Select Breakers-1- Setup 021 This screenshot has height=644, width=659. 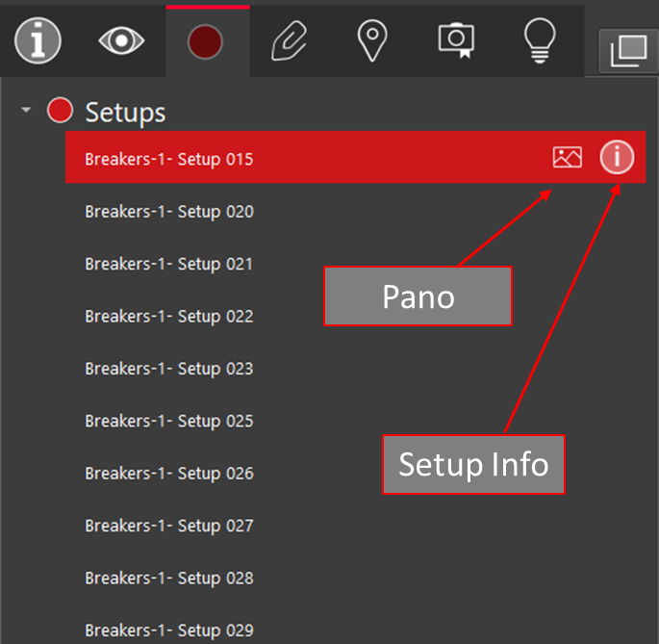169,264
